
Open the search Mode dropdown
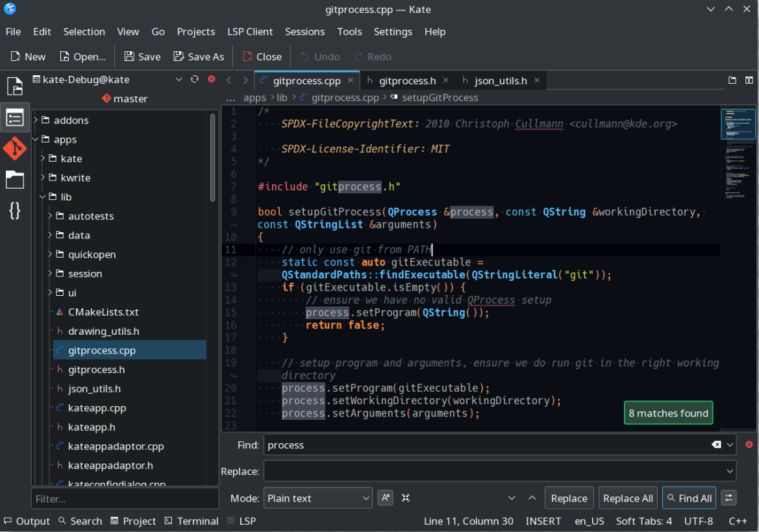pyautogui.click(x=317, y=498)
